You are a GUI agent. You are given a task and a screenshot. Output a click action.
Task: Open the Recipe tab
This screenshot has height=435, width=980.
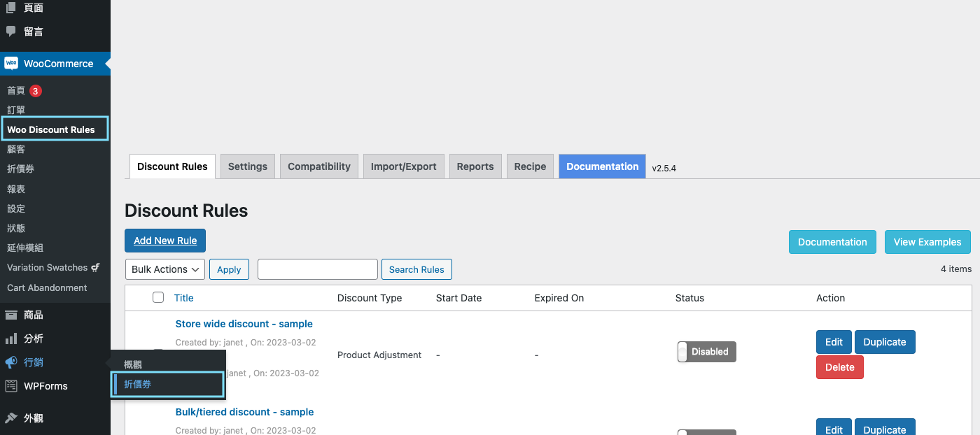pyautogui.click(x=530, y=166)
